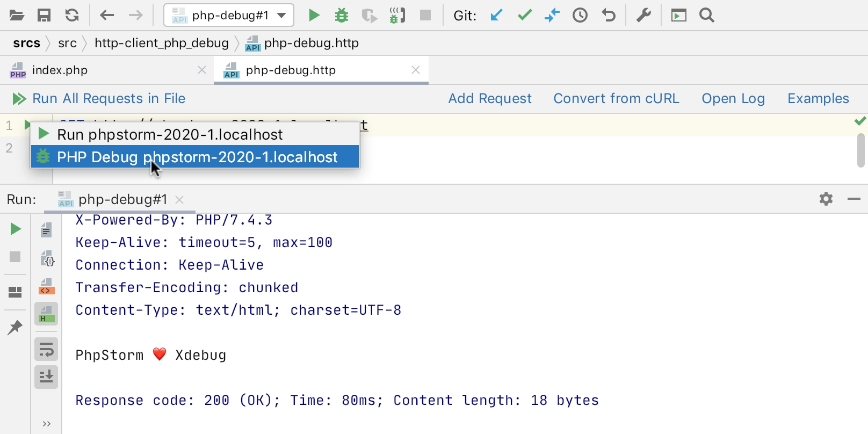Toggle listening for PHP debug connections
This screenshot has width=868, height=434.
(x=397, y=16)
